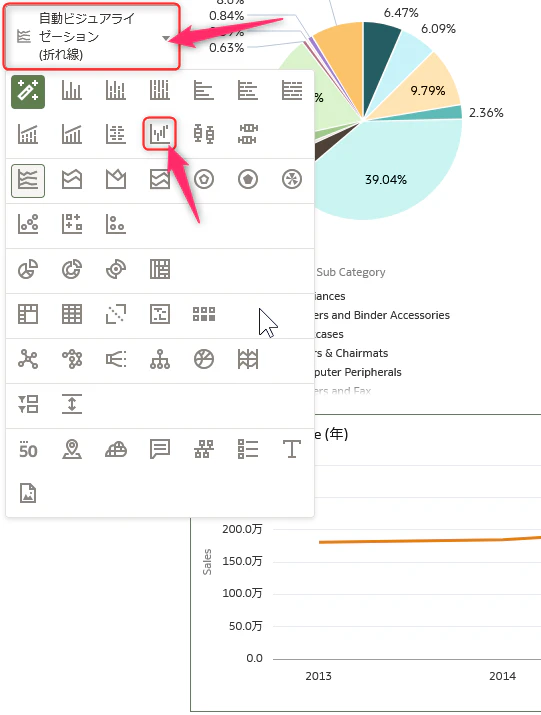Screen dimensions: 541x715
Task: Choose the stacked area chart in a box
Action: (160, 179)
